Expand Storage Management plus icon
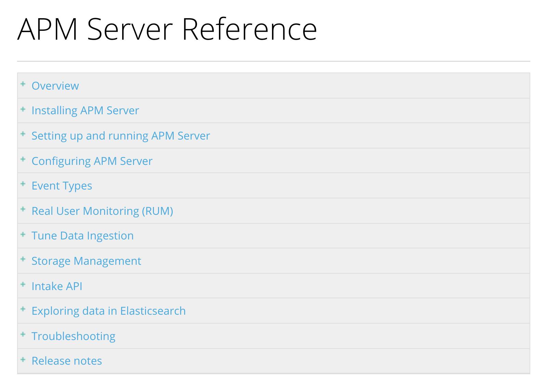 coord(23,259)
